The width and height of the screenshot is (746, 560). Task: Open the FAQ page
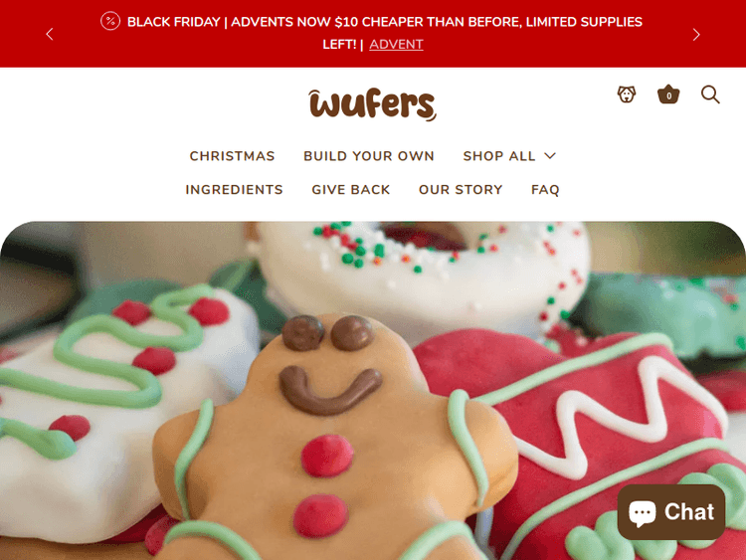[545, 189]
